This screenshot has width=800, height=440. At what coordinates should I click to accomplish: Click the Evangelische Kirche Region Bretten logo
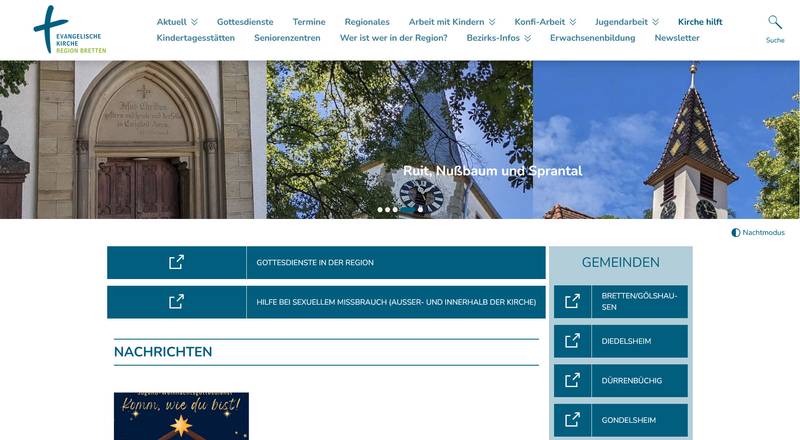point(70,30)
